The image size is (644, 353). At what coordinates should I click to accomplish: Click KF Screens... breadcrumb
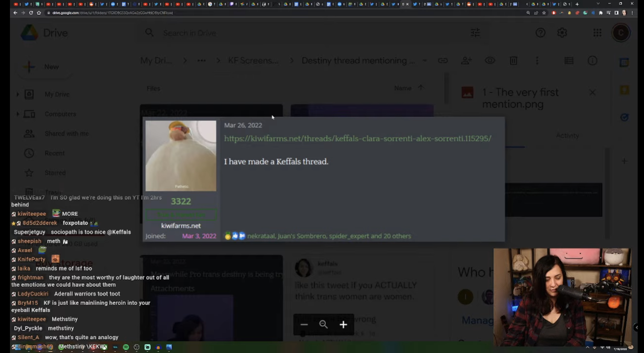tap(253, 61)
